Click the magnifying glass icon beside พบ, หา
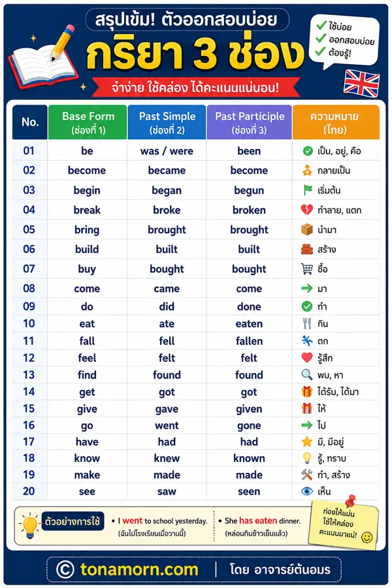The height and width of the screenshot is (588, 392). coord(307,374)
